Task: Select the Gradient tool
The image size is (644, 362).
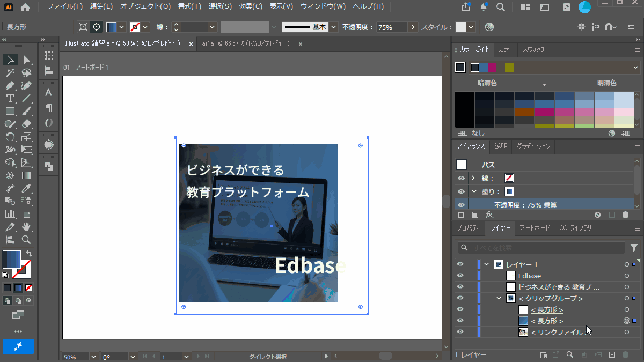Action: (26, 175)
